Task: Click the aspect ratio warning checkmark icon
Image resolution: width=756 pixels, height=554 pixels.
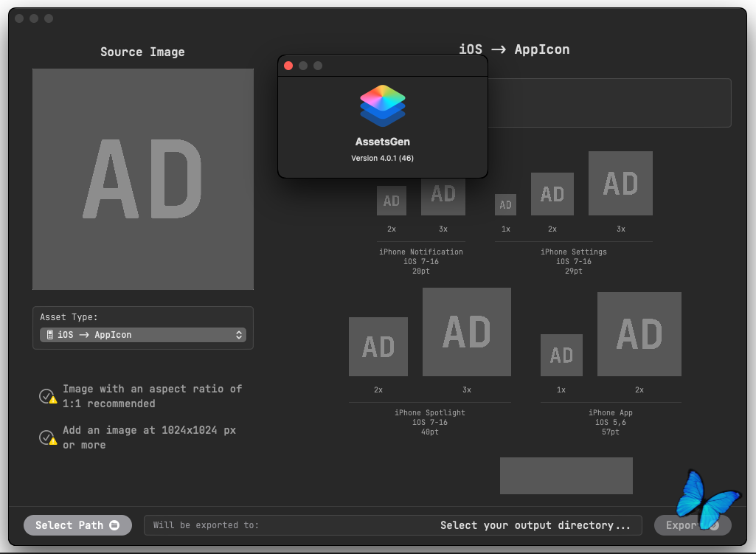Action: tap(48, 396)
